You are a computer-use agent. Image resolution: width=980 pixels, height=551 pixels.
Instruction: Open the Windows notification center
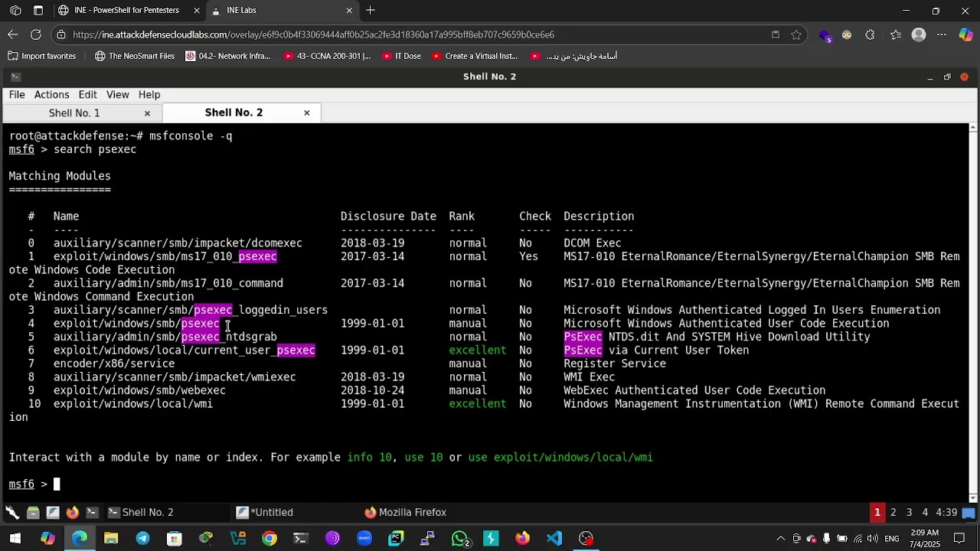pyautogui.click(x=959, y=539)
